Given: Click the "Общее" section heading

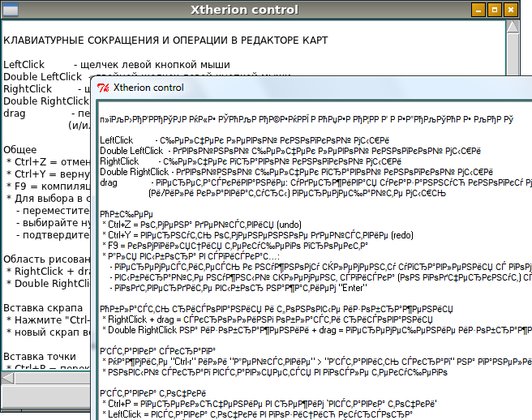Looking at the screenshot, I should 20,150.
